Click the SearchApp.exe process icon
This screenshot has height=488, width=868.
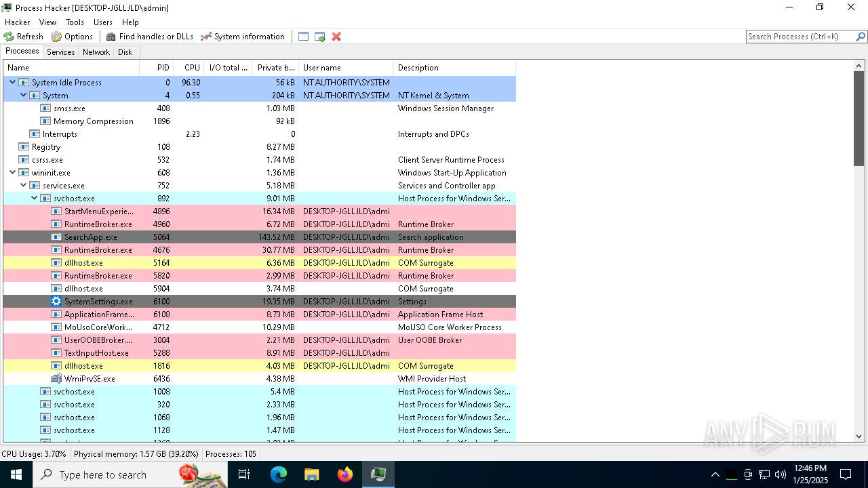56,237
